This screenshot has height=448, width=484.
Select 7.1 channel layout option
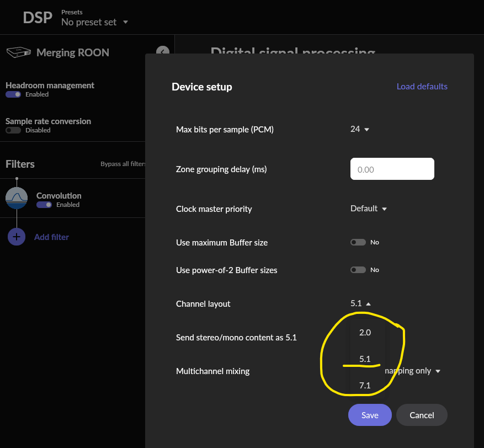[x=365, y=385]
